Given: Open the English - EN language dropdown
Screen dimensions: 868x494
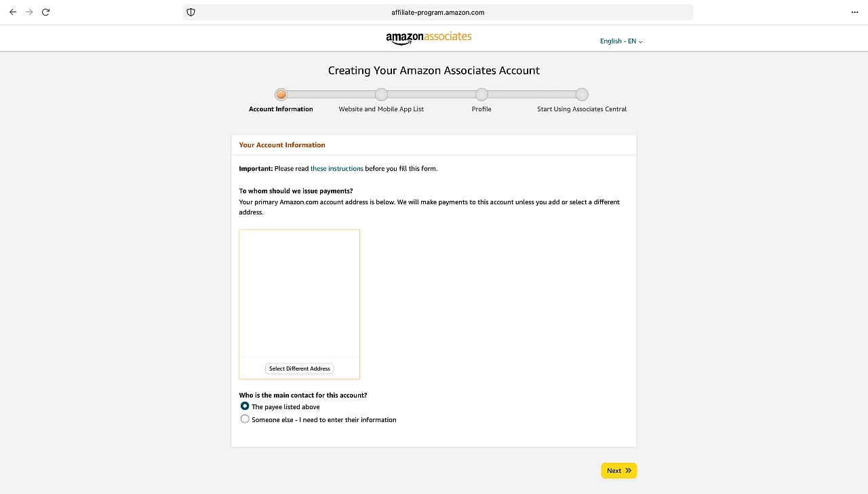Looking at the screenshot, I should tap(620, 41).
